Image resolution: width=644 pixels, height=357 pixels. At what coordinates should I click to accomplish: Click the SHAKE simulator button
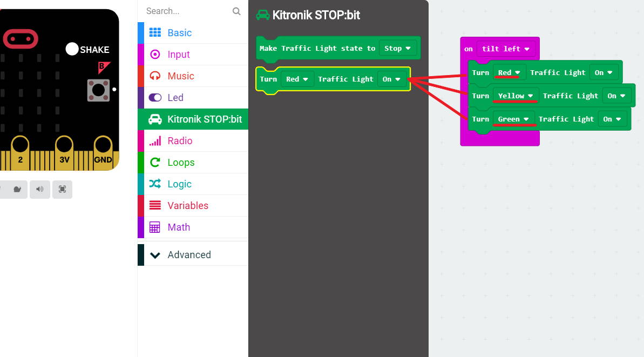[72, 49]
